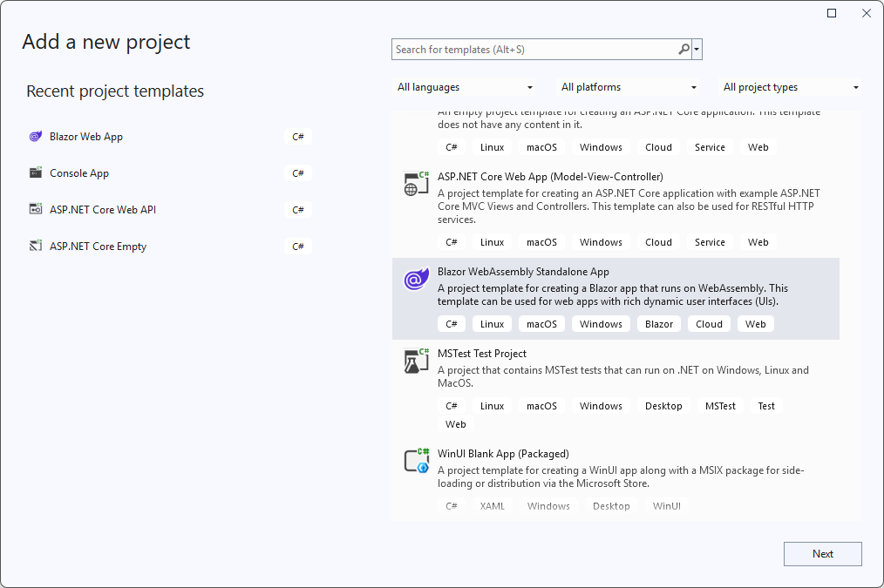Click the WinUI Blank App (Packaged) icon

[x=416, y=461]
